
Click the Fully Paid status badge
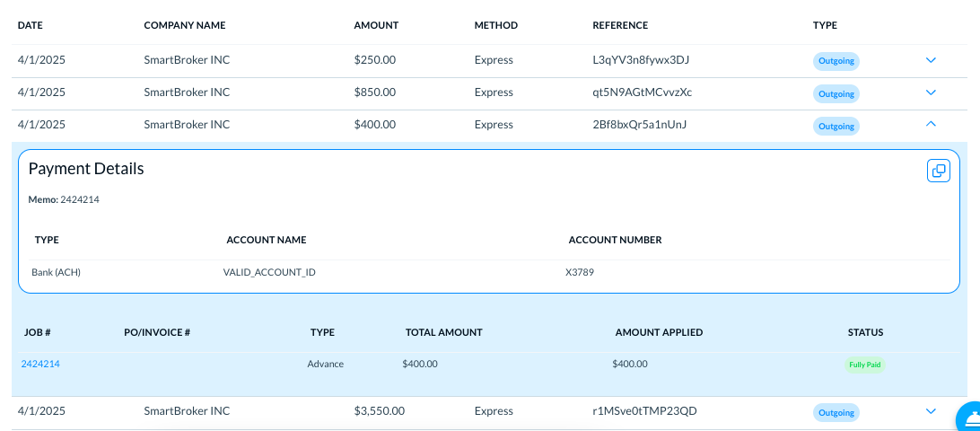click(864, 365)
